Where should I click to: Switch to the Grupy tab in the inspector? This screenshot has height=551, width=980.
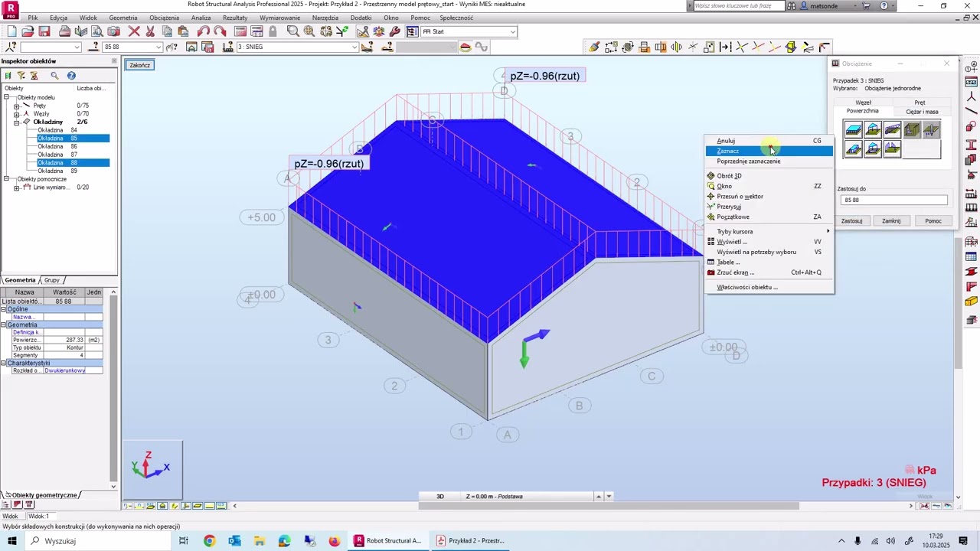[x=51, y=280]
